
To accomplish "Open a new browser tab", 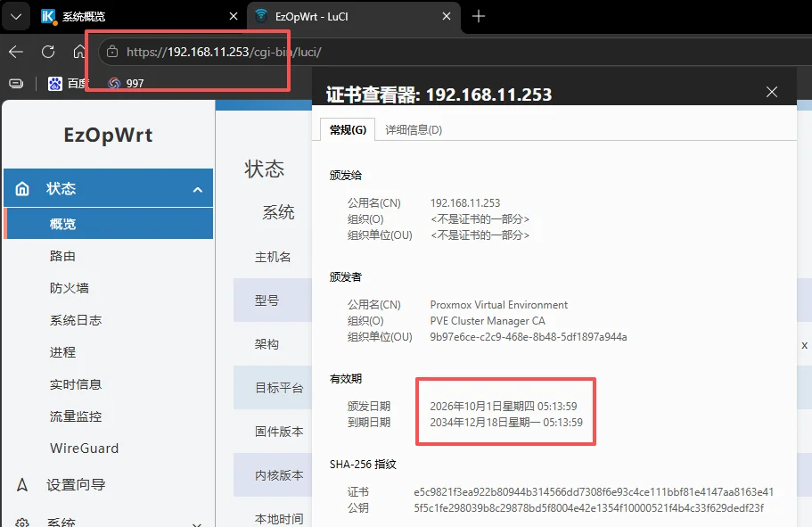I will click(479, 17).
